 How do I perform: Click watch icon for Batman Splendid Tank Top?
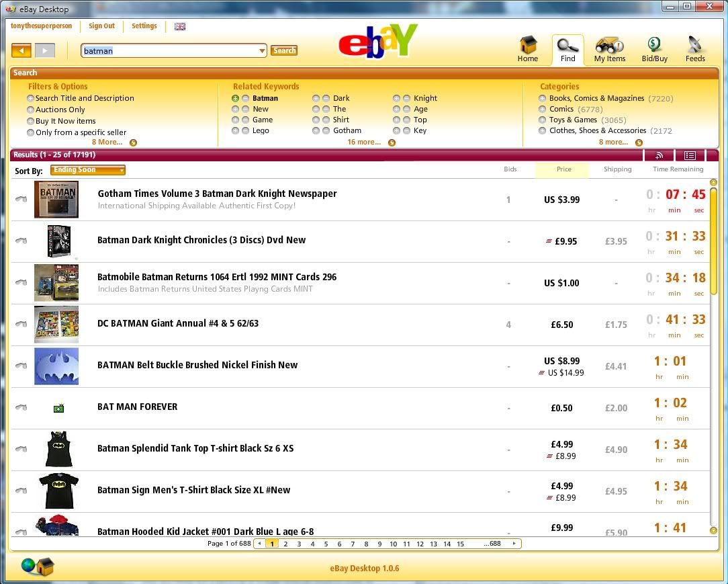tap(21, 449)
